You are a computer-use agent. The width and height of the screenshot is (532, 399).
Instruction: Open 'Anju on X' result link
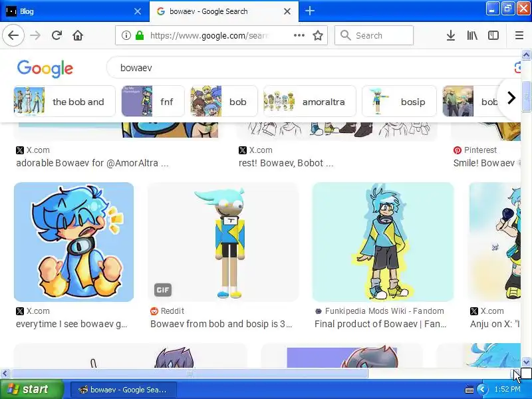coord(495,324)
